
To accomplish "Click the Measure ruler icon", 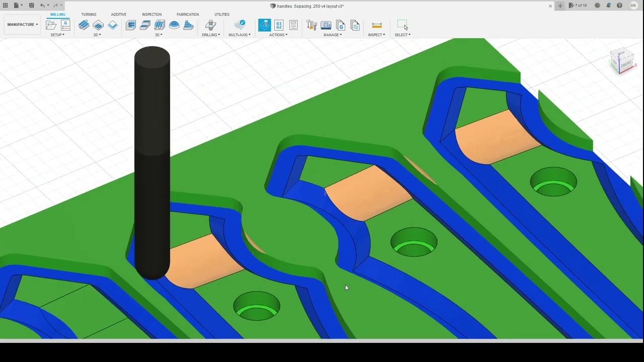I will 377,25.
